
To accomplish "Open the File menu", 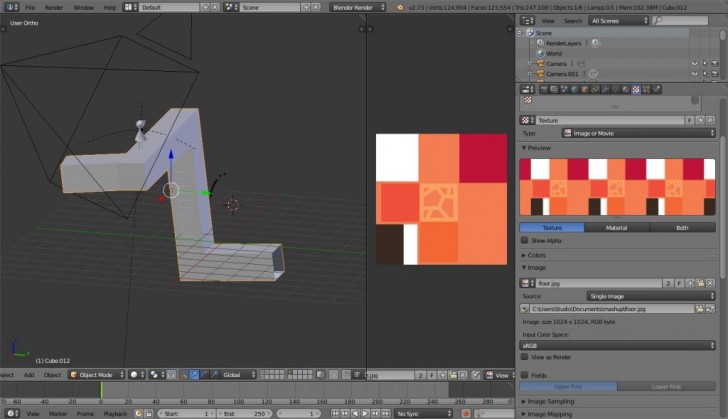I will click(x=30, y=7).
